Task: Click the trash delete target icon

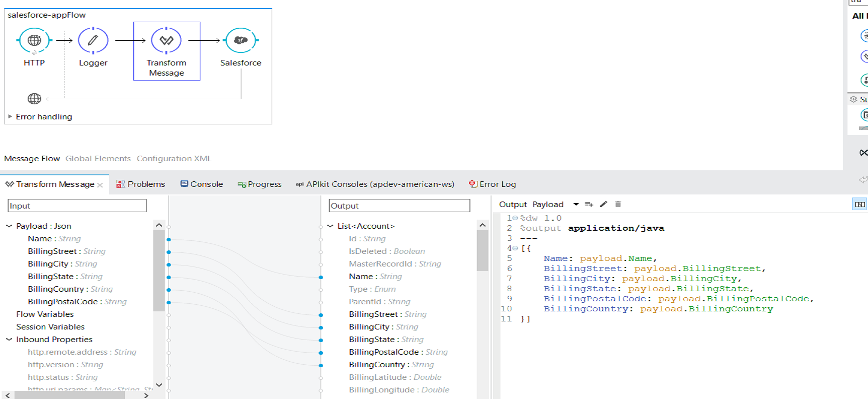Action: (x=618, y=205)
